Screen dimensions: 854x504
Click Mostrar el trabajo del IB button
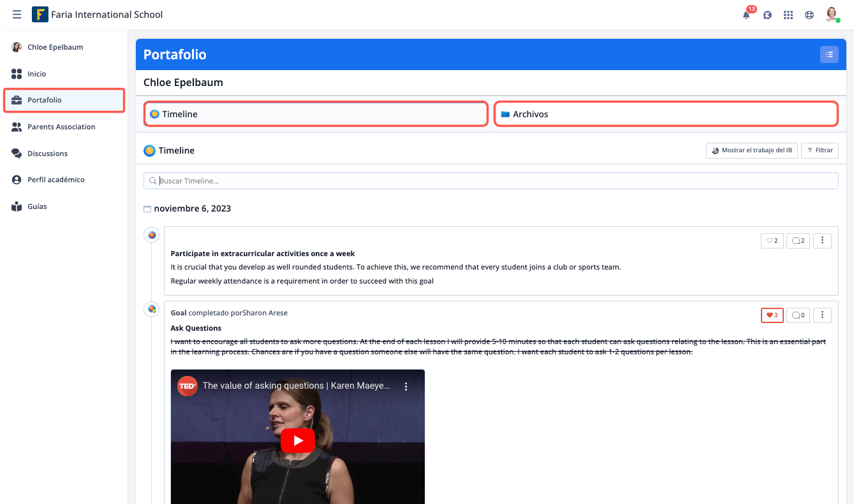point(751,150)
